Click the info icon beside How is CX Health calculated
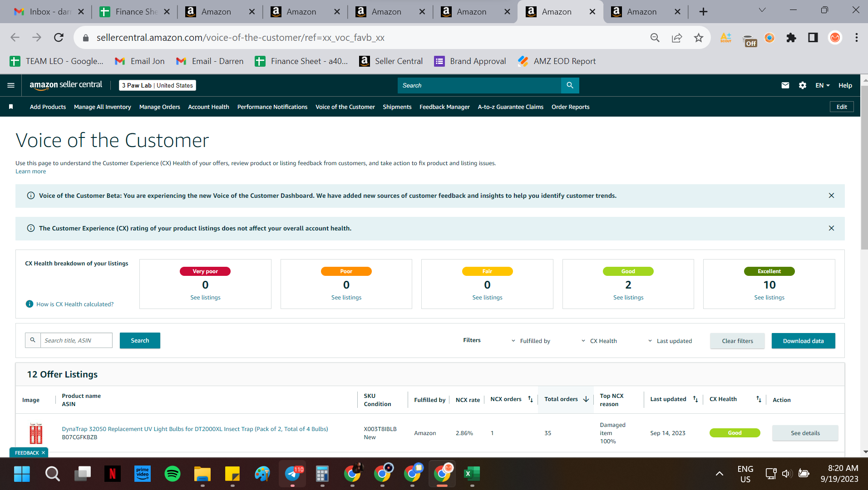This screenshot has width=868, height=490. pos(30,304)
